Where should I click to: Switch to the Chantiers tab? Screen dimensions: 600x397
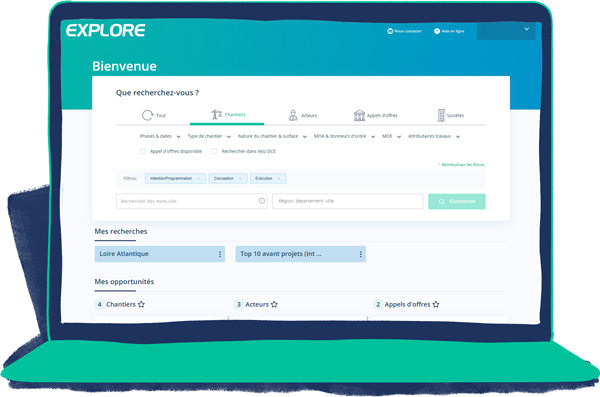click(x=228, y=114)
